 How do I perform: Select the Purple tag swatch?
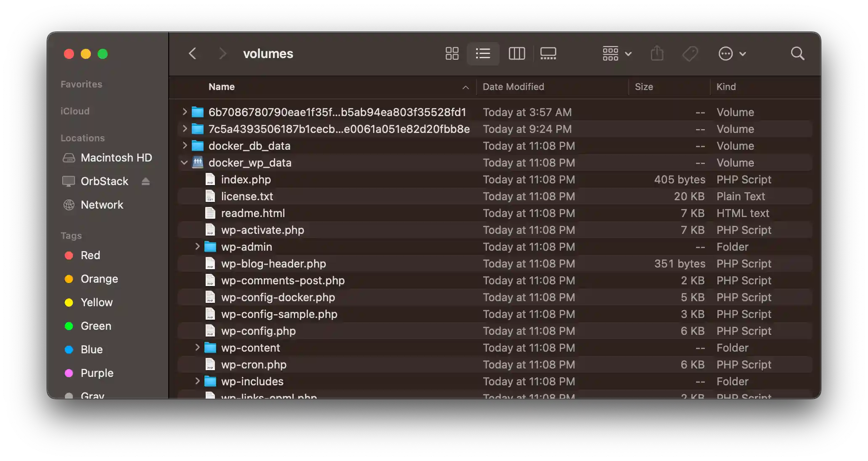tap(69, 373)
